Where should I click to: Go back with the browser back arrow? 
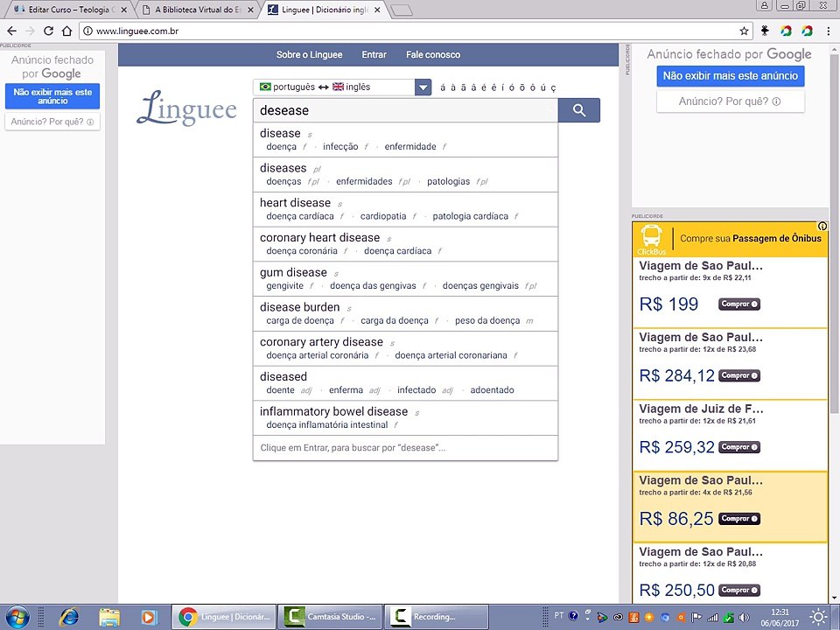tap(12, 31)
